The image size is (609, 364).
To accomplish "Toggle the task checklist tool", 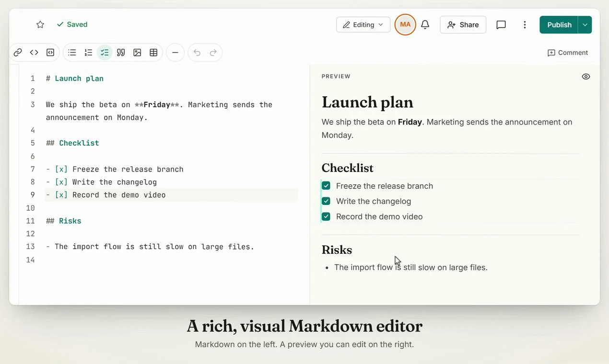I will pos(105,53).
